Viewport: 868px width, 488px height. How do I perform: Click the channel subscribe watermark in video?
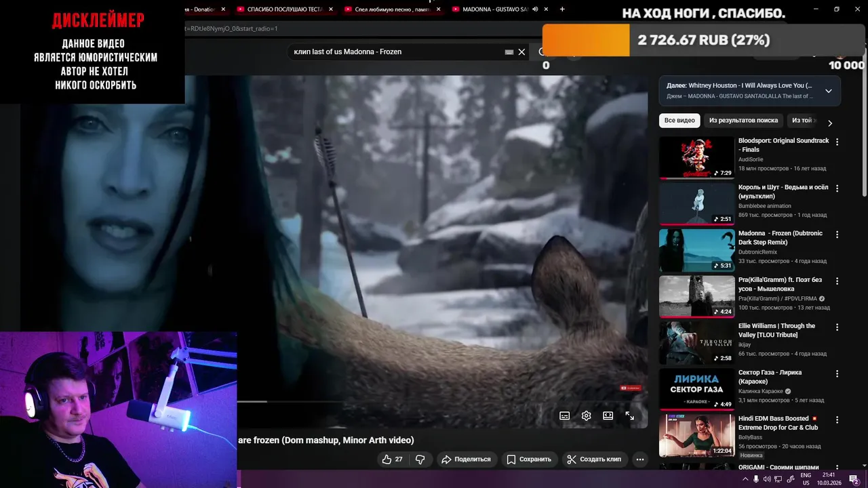click(x=631, y=388)
